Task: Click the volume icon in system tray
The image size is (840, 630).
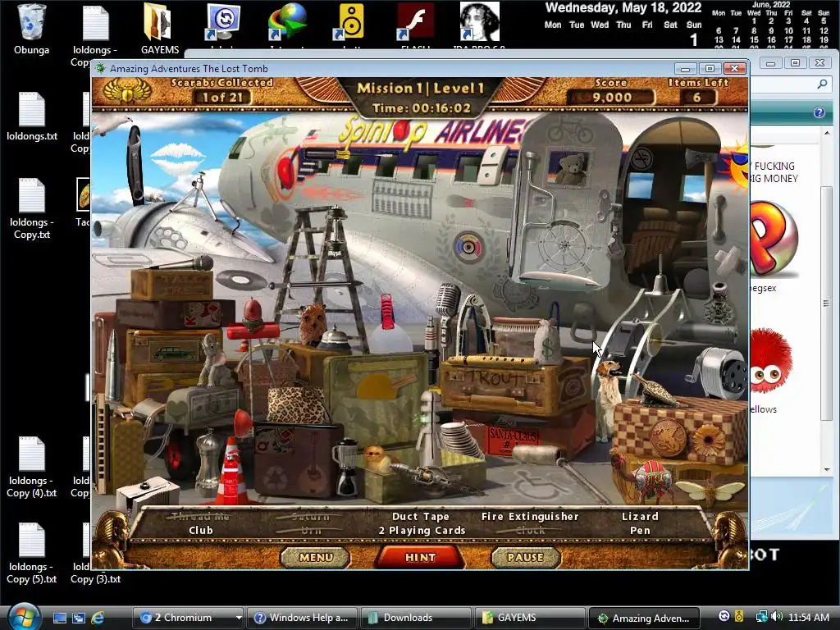Action: pos(778,617)
